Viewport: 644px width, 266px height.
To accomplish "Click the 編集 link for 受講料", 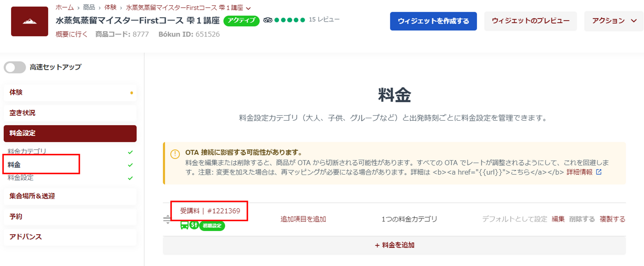I will click(558, 219).
